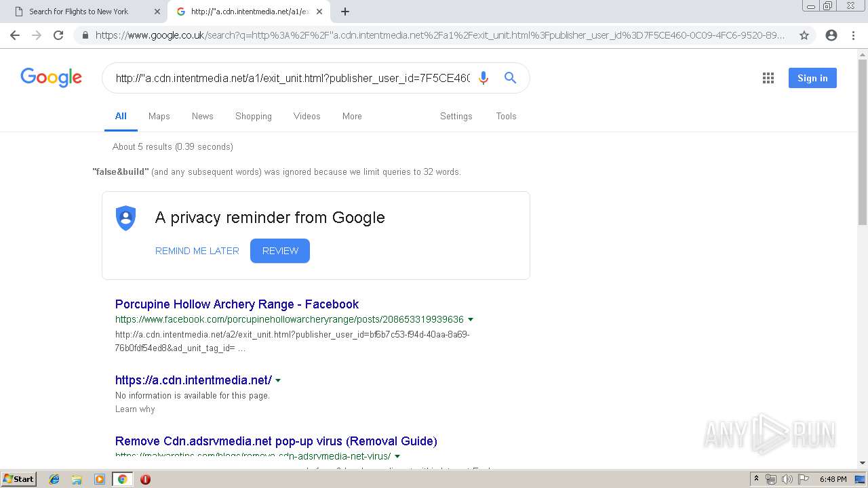This screenshot has width=868, height=488.
Task: Close the Search for Flights to New York tab
Action: click(157, 12)
